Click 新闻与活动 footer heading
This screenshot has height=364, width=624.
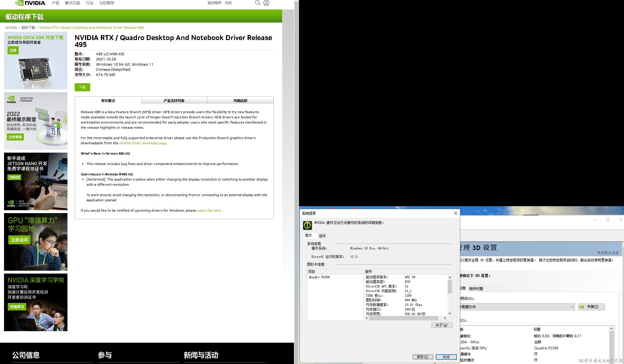coord(201,355)
